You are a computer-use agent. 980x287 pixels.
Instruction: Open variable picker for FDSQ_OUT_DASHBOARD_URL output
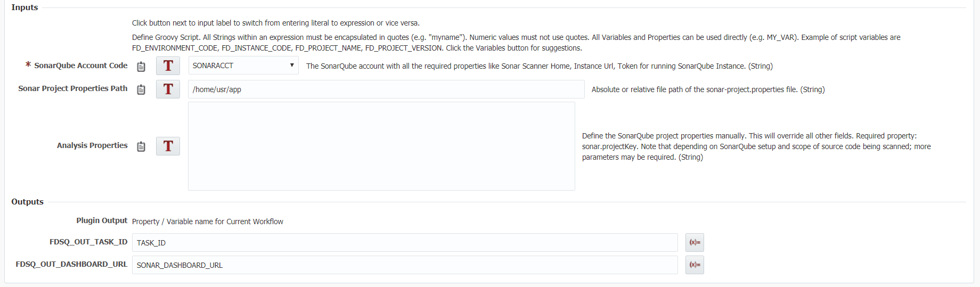[695, 265]
